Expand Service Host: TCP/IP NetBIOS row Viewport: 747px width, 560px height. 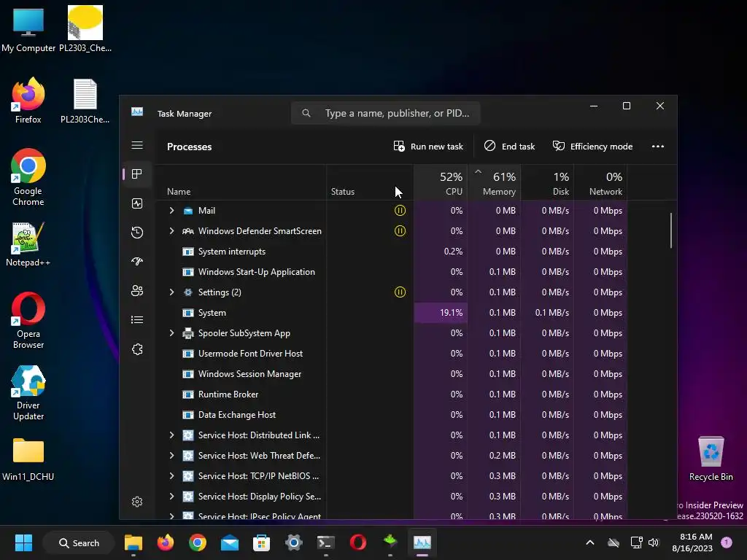pyautogui.click(x=171, y=475)
